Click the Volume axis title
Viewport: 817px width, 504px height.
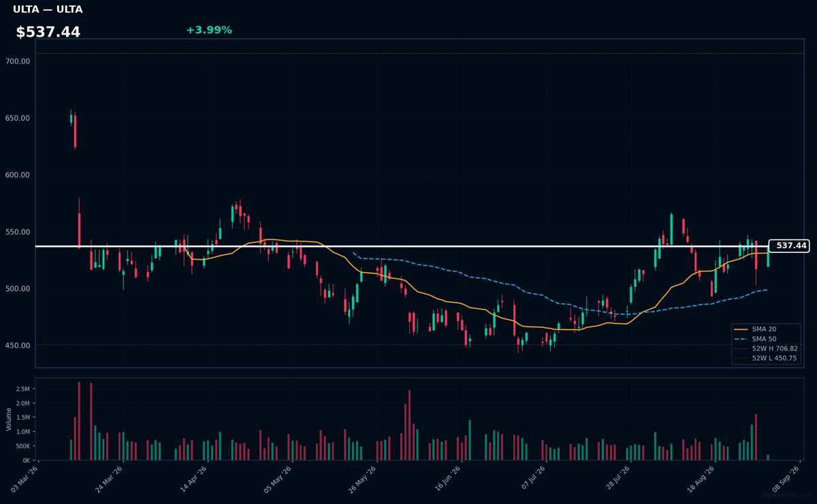click(x=9, y=419)
